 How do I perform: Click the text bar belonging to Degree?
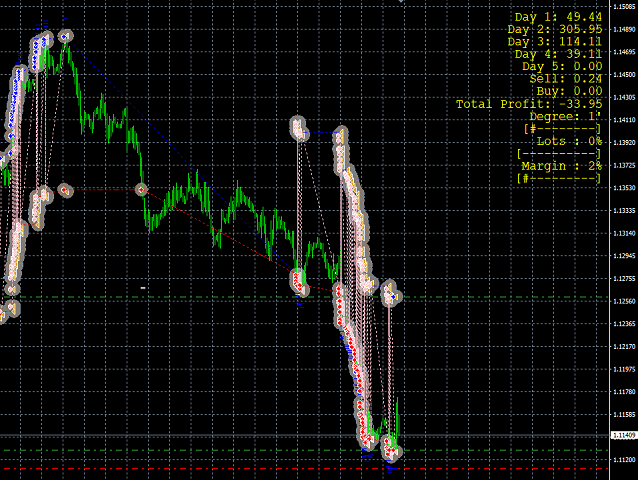point(562,129)
